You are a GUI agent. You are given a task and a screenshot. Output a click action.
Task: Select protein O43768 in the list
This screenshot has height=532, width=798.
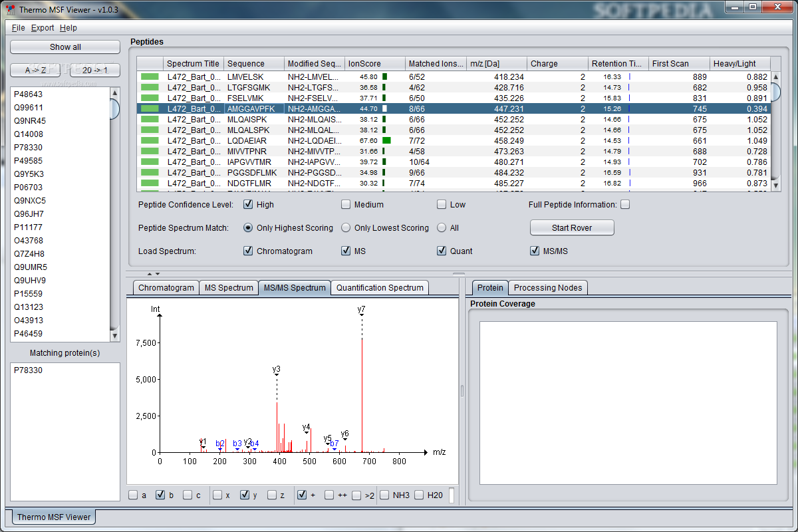click(60, 241)
